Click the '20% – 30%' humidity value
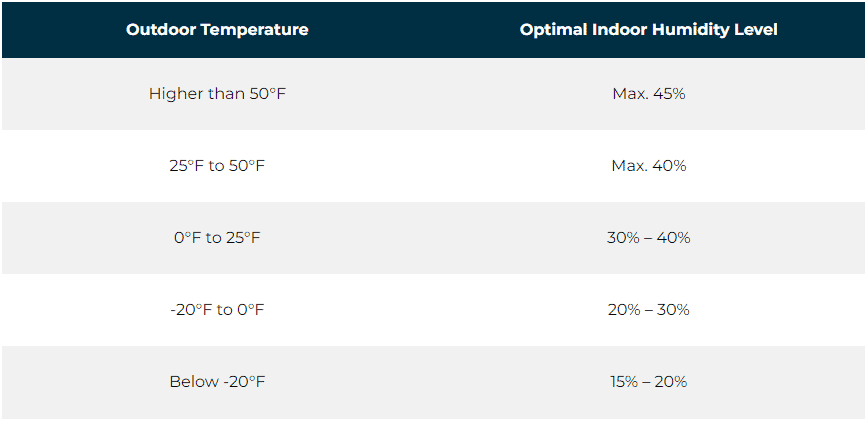The image size is (866, 423). click(x=649, y=310)
